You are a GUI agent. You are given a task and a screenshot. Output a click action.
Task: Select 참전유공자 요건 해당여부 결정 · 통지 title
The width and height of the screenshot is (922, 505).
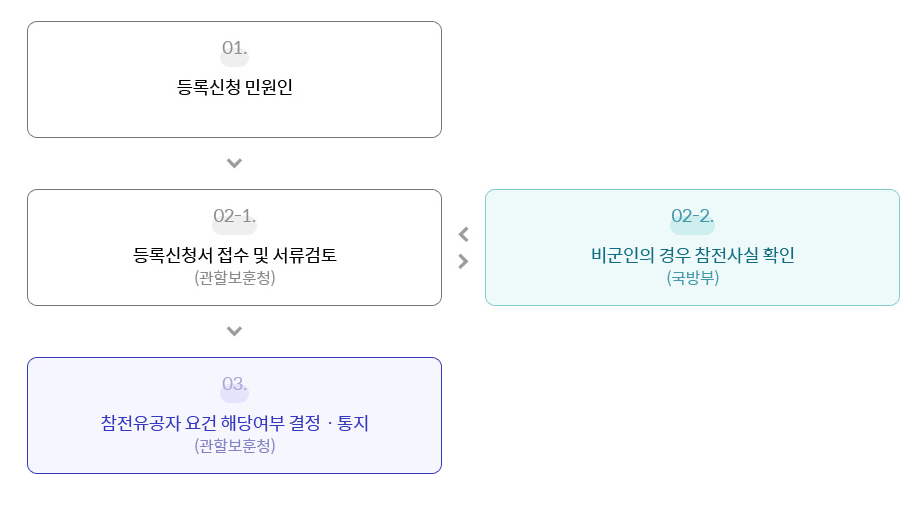click(234, 423)
